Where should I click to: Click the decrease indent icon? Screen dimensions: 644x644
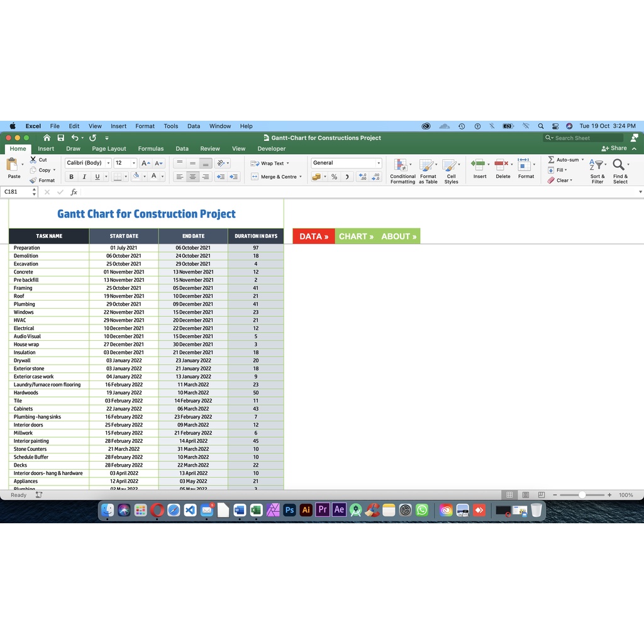221,177
